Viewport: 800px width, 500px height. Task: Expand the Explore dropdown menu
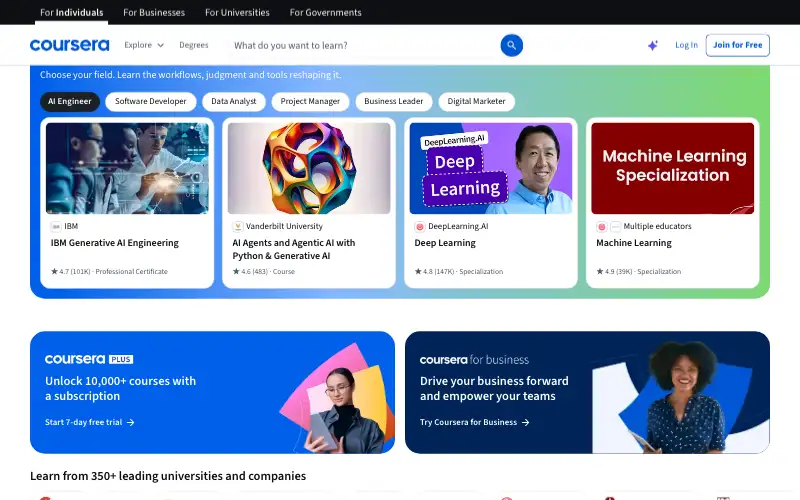[x=144, y=45]
